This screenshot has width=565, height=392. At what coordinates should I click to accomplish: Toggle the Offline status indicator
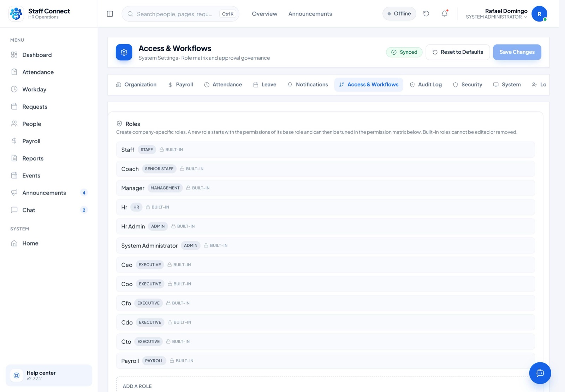[x=399, y=14]
